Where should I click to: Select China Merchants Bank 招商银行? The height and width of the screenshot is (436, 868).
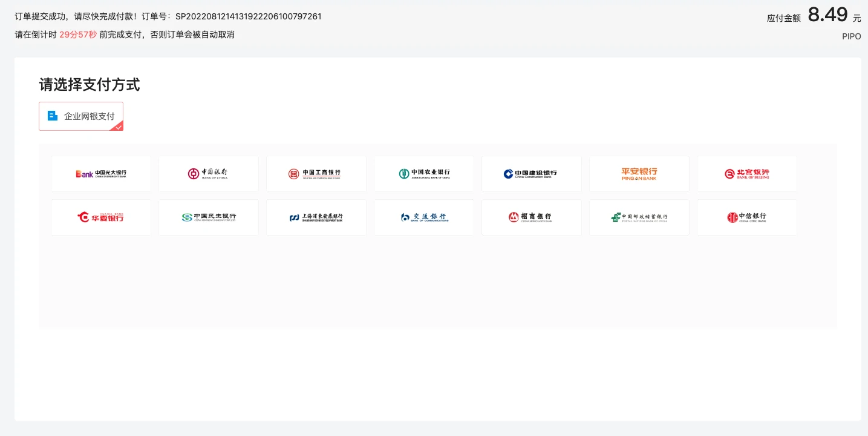point(531,217)
